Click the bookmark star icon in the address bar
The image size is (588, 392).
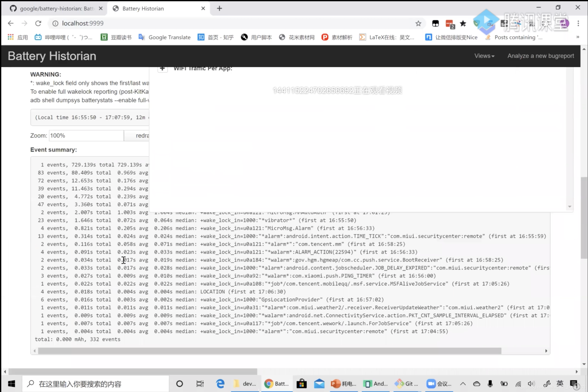(418, 23)
